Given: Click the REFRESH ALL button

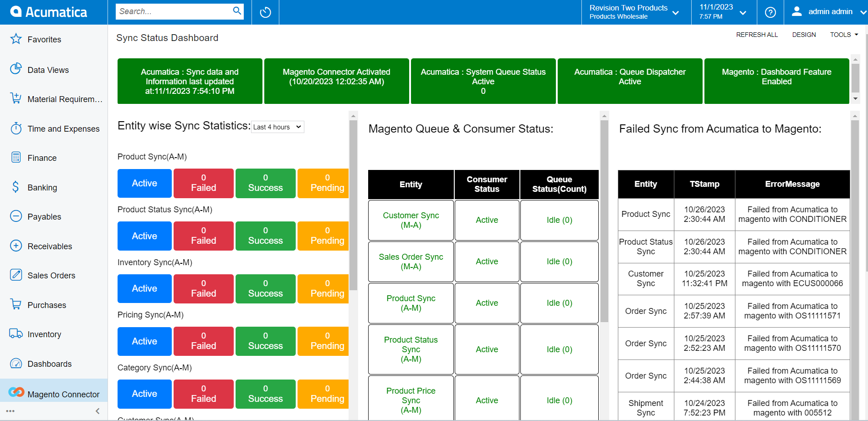Looking at the screenshot, I should coord(757,34).
